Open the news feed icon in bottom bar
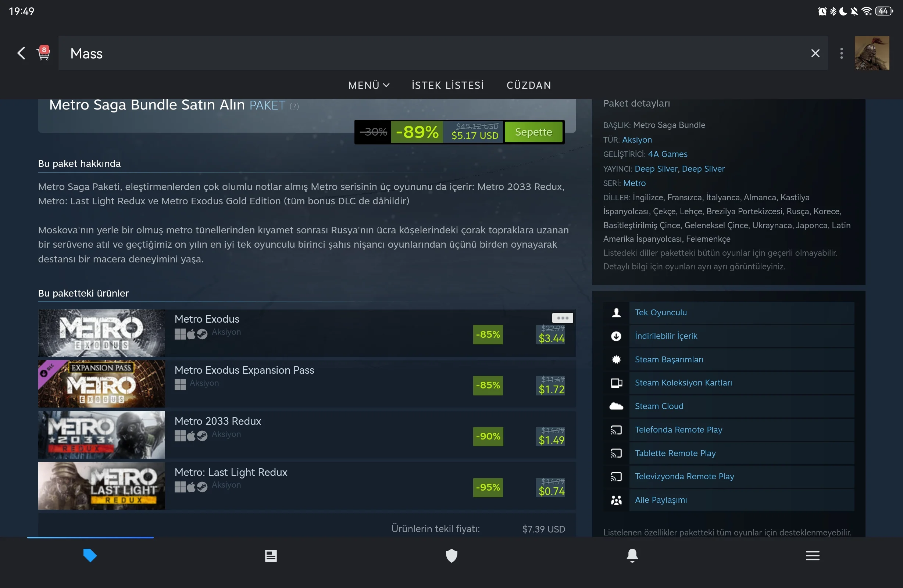 coord(271,556)
